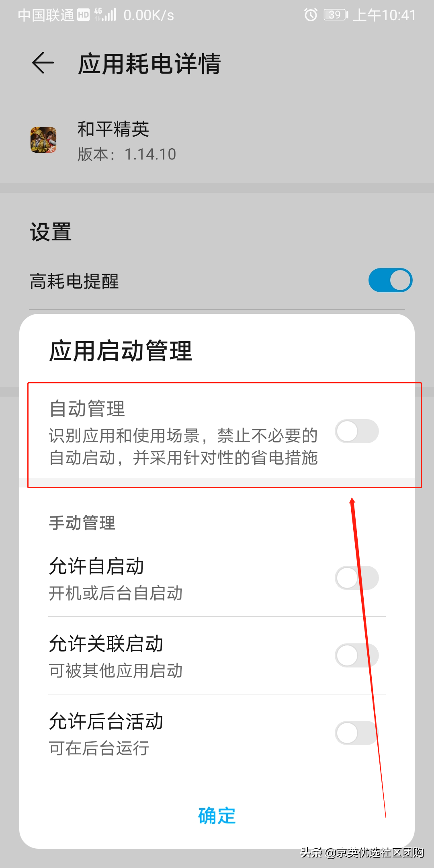Tap the battery level indicator icon
The height and width of the screenshot is (868, 434).
(336, 15)
